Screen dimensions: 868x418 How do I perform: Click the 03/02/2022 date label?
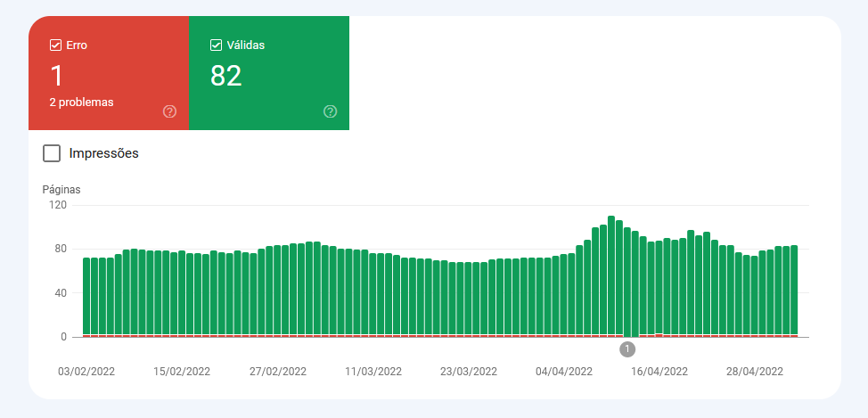[86, 372]
